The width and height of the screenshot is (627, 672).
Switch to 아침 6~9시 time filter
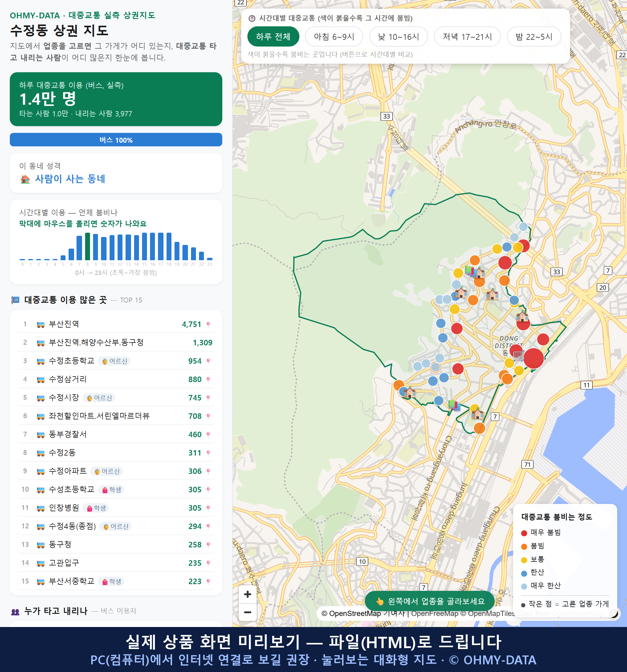click(334, 36)
